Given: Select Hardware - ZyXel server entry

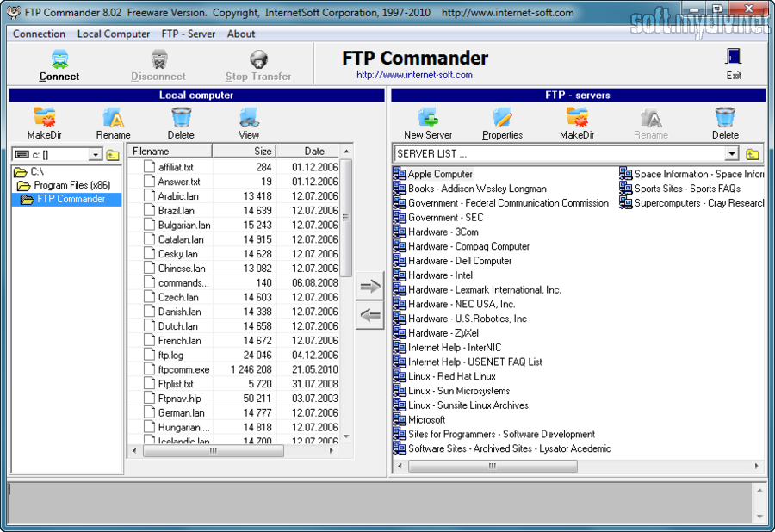Looking at the screenshot, I should pyautogui.click(x=443, y=333).
